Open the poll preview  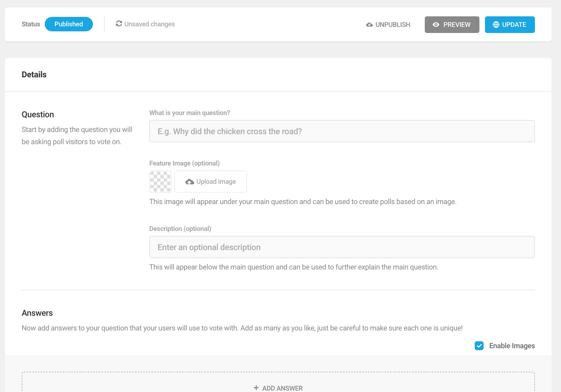pyautogui.click(x=452, y=25)
